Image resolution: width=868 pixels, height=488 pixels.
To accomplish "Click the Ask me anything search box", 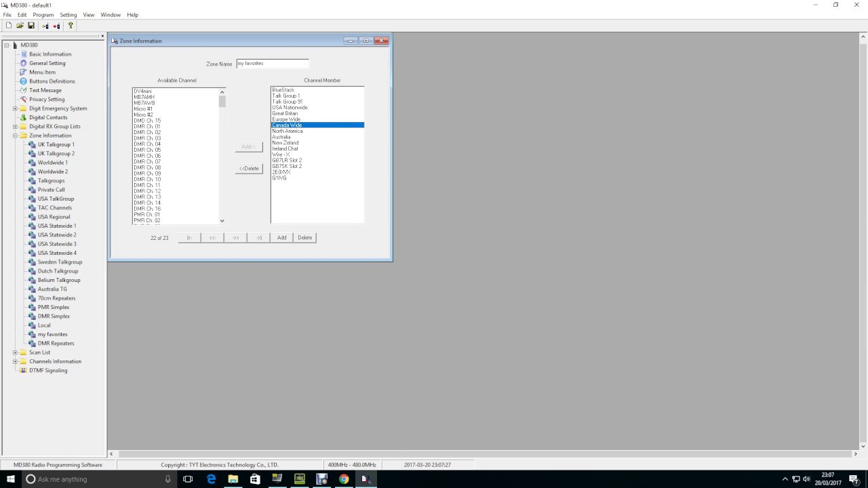I will 98,479.
